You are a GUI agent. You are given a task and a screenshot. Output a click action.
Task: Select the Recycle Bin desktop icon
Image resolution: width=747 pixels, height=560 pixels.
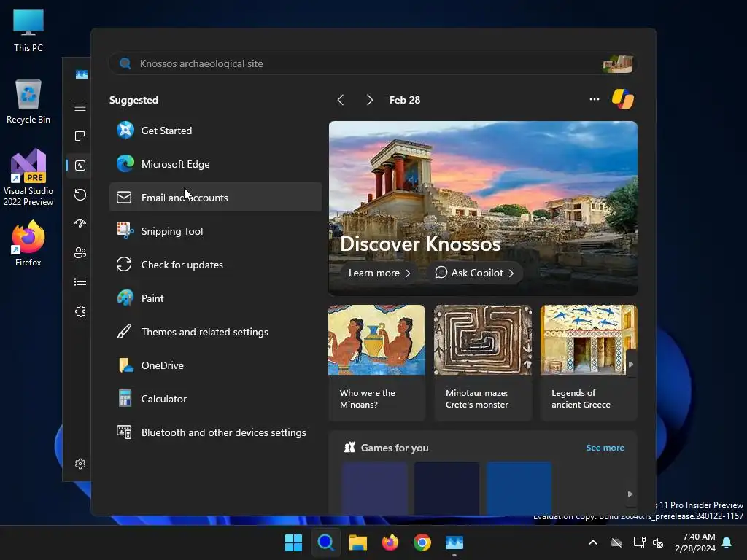click(x=28, y=101)
